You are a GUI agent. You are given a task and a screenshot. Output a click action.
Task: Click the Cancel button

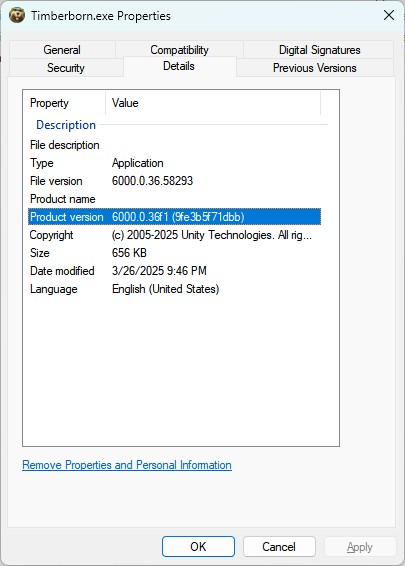tap(279, 547)
